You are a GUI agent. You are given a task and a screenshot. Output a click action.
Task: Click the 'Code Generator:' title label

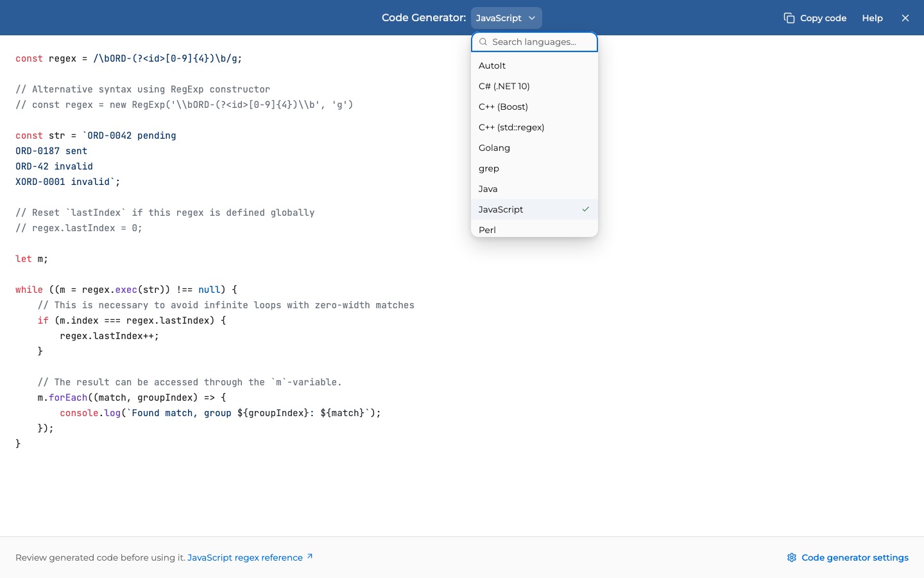[x=424, y=17]
